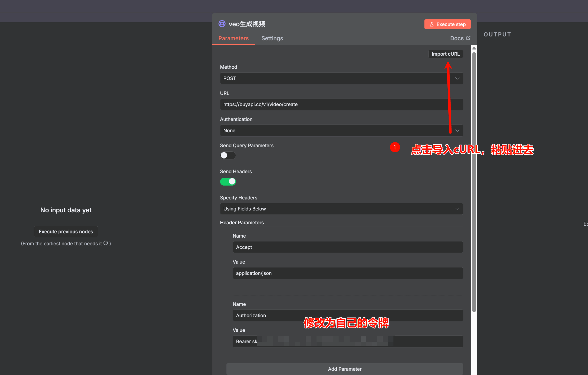Click the URL input field

[x=341, y=105]
